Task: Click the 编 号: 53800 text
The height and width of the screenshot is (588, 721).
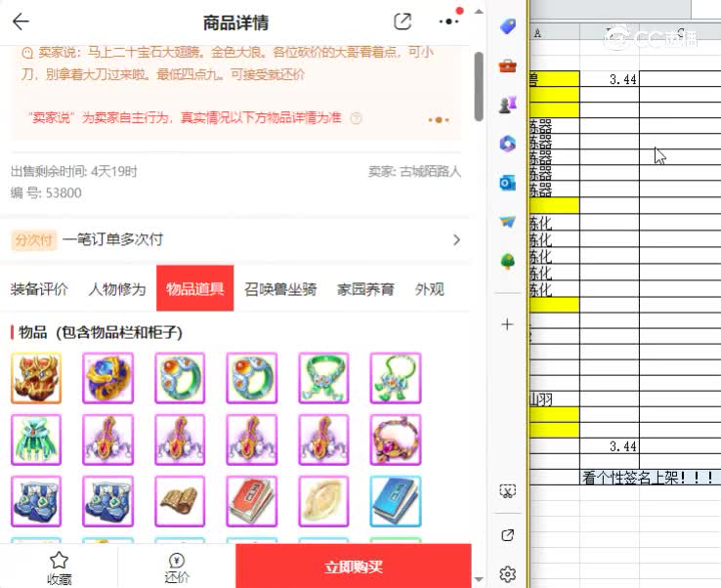Action: (46, 192)
